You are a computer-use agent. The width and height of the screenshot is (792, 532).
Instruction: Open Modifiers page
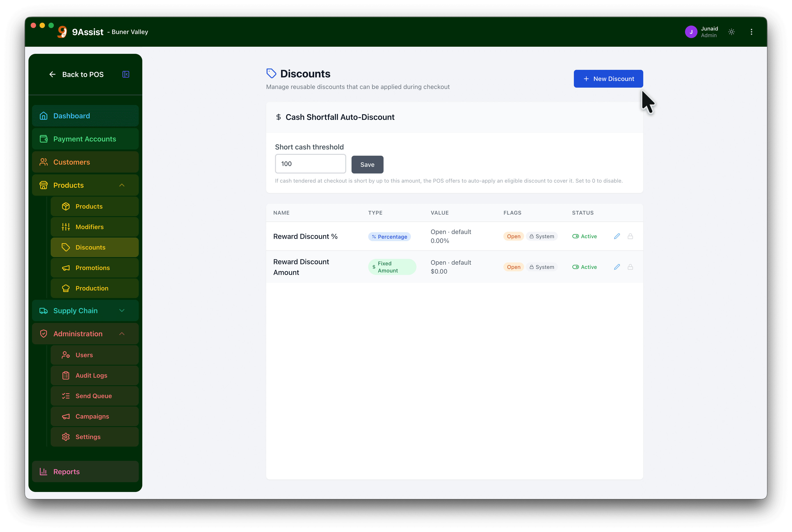point(95,227)
